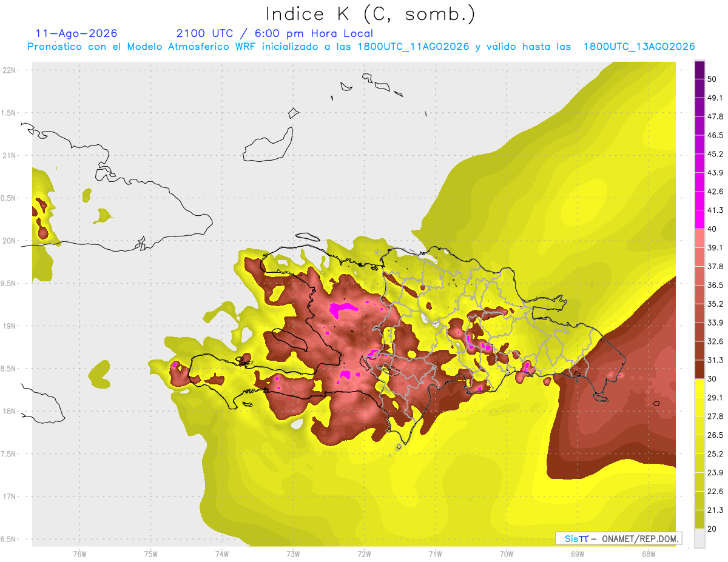Click the "20N" latitude label
Screen dimensions: 728x562
click(x=10, y=241)
